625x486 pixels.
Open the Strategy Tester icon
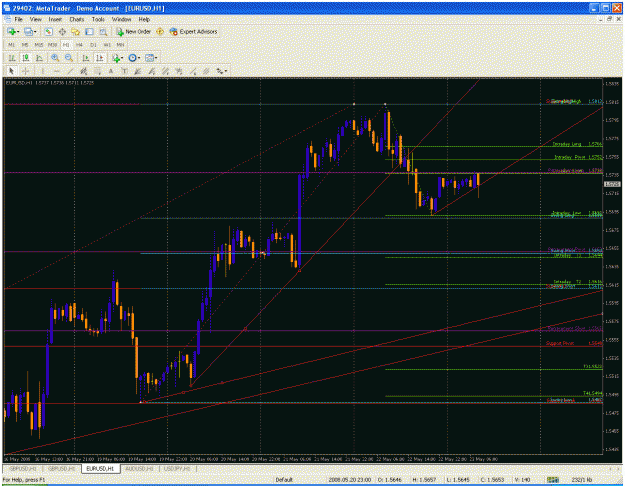click(103, 31)
